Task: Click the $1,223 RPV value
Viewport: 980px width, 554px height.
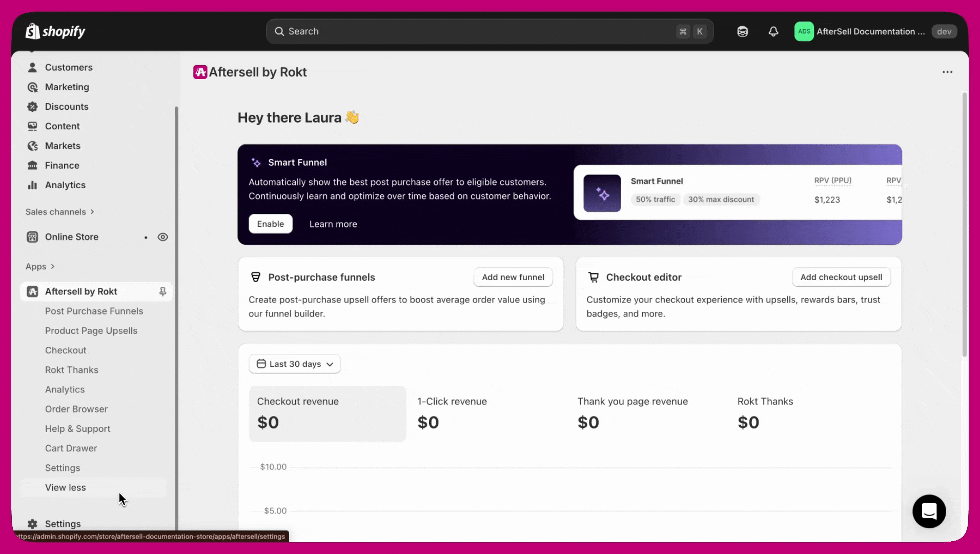Action: (827, 200)
